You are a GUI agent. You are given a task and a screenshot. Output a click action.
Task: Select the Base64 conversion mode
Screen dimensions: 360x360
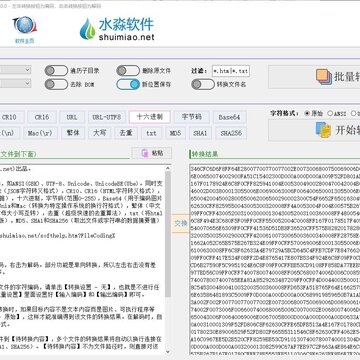pos(229,117)
